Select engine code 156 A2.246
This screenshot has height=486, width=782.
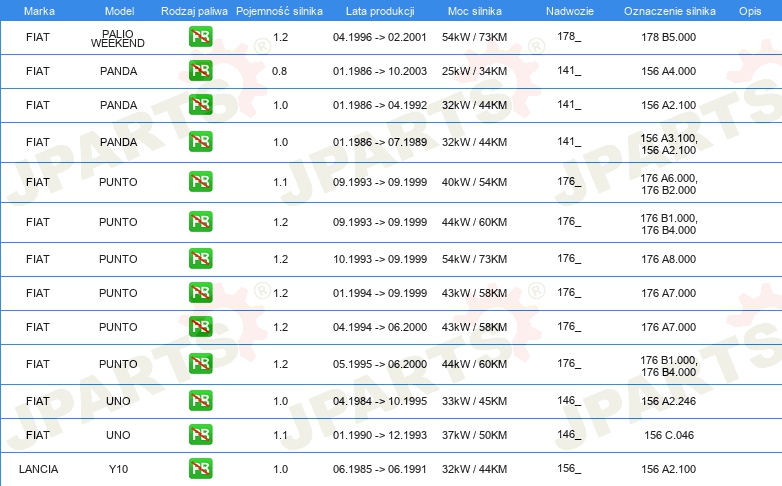click(668, 401)
